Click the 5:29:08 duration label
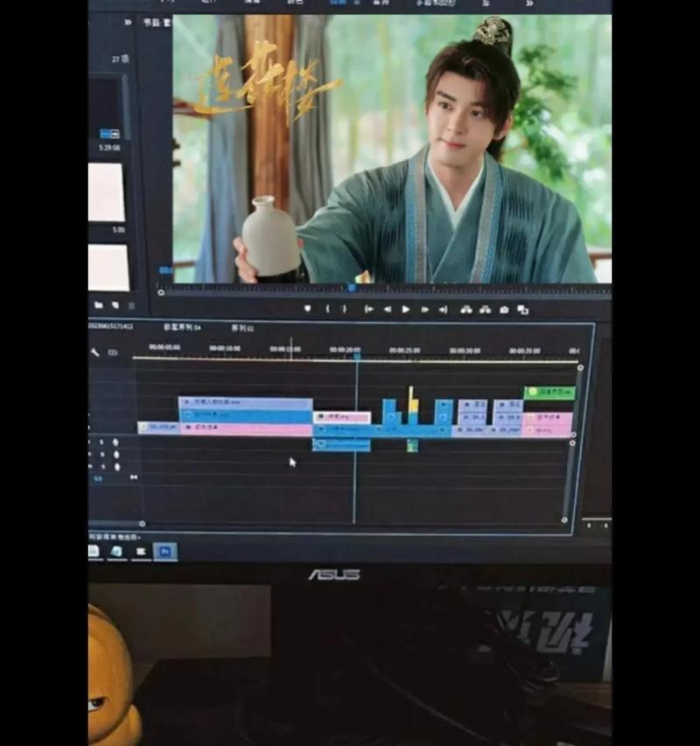This screenshot has height=746, width=700. [x=109, y=148]
